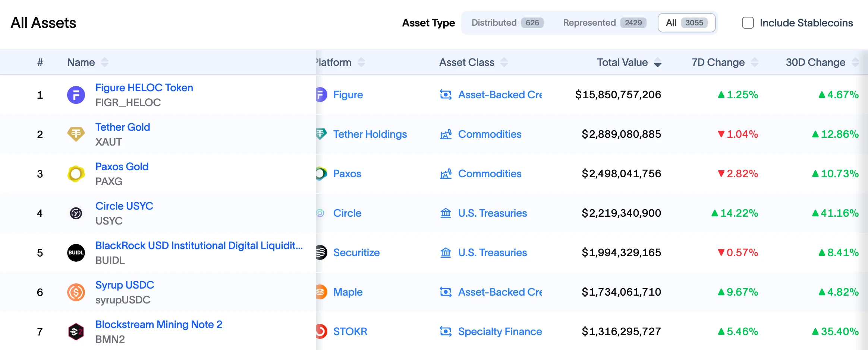
Task: Go to the Paxos platform page
Action: click(x=347, y=174)
